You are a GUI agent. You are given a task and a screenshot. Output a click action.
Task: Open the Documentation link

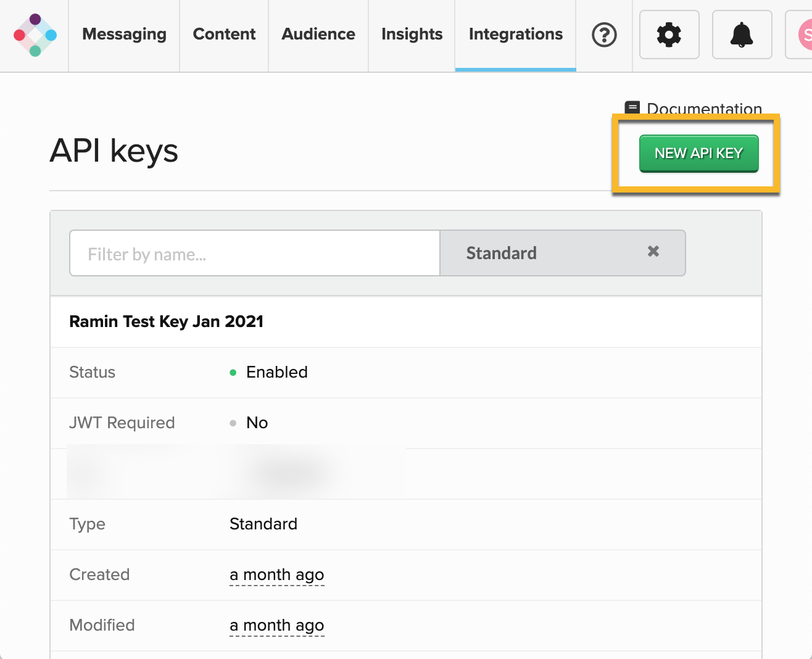pyautogui.click(x=704, y=109)
